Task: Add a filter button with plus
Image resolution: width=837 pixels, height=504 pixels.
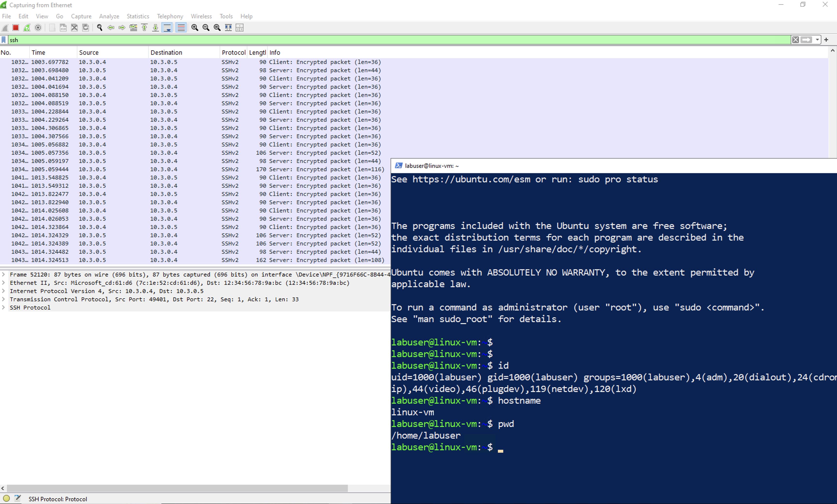Action: coord(827,40)
